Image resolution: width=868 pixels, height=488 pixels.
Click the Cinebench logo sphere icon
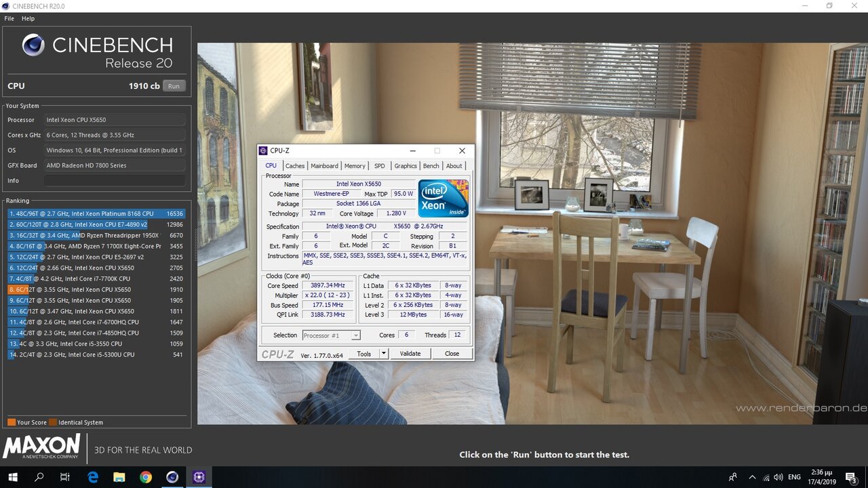coord(33,45)
